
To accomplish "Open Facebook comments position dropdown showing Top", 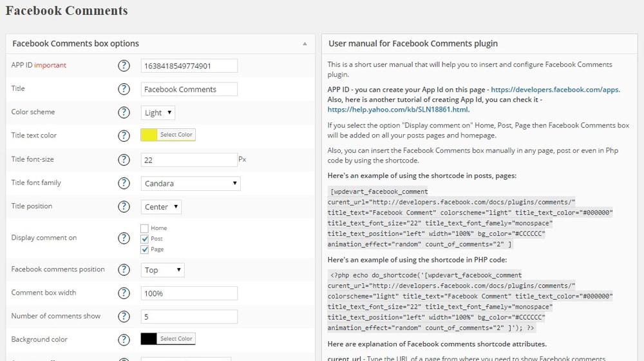I will click(163, 270).
